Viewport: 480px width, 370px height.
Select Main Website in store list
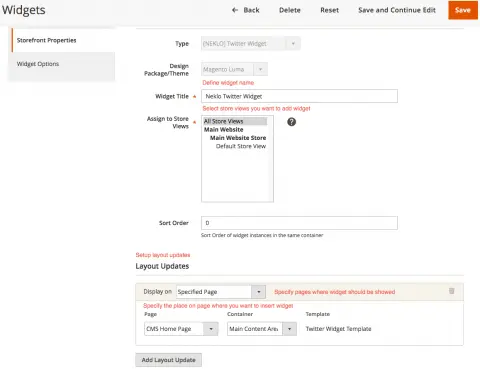tap(223, 130)
